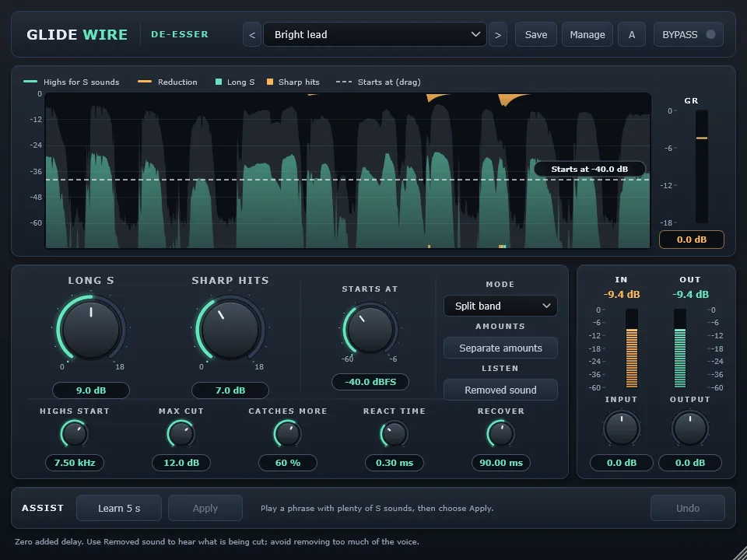Click the Highs Start knob
Screen dimensions: 747x560
(75, 434)
